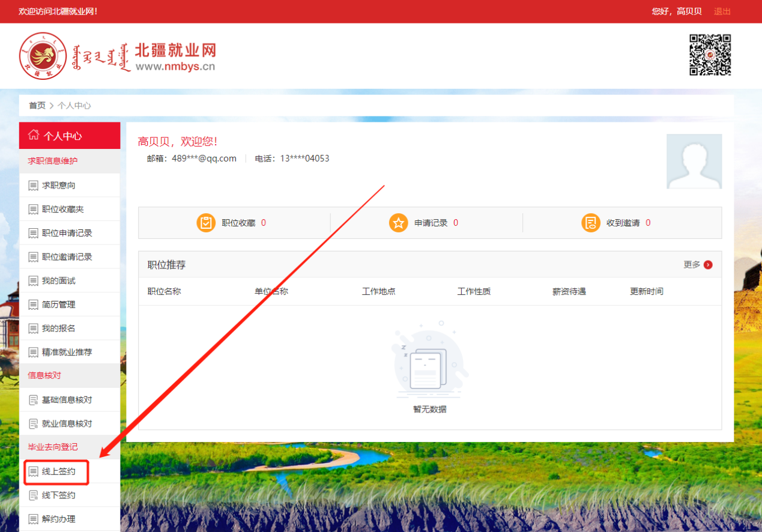Screen dimensions: 762x532
Task: Click 首页 in the breadcrumb
Action: pos(37,106)
